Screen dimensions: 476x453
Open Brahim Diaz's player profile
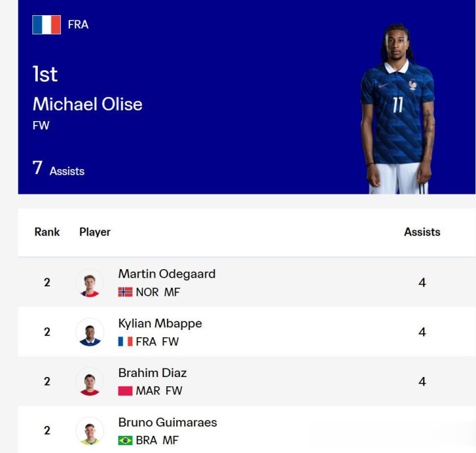[x=152, y=372]
